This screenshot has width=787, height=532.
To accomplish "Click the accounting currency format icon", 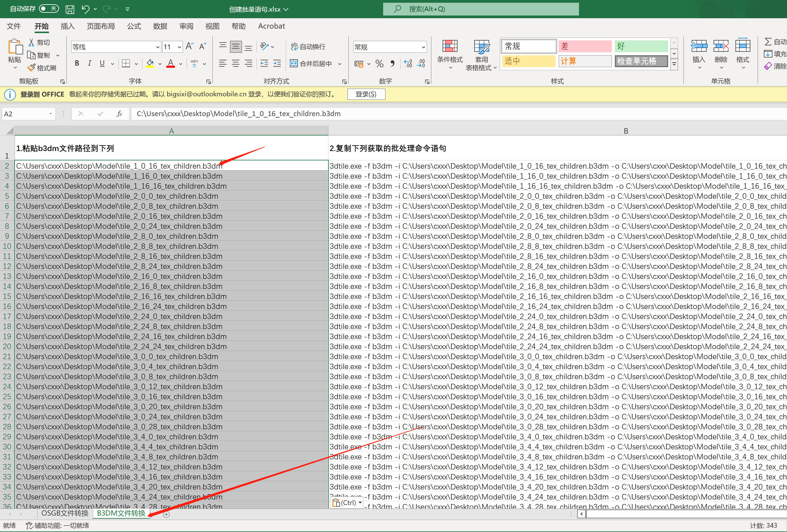I will click(359, 63).
